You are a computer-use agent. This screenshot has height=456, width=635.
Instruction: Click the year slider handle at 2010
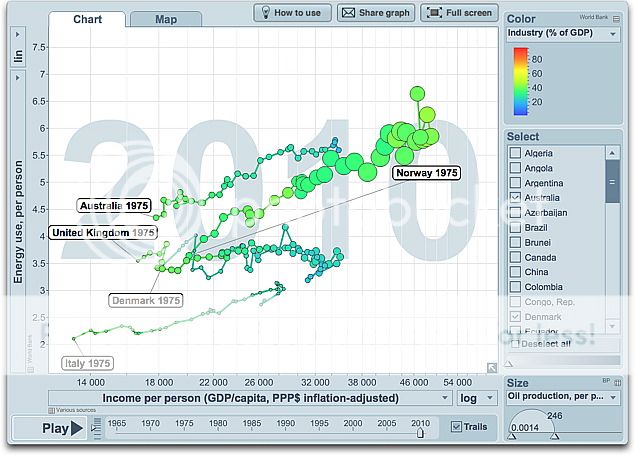pos(420,433)
